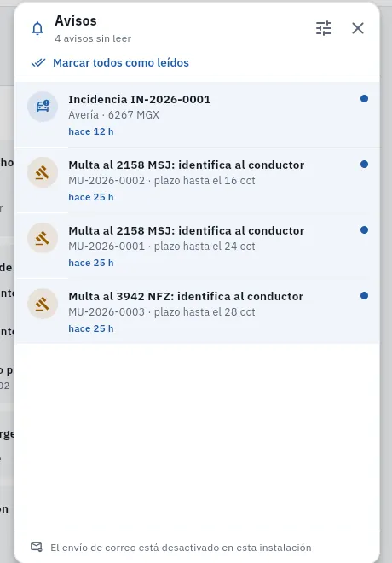Screen dimensions: 392x563
Task: Open notification filter settings sliders icon
Action: coord(324,28)
